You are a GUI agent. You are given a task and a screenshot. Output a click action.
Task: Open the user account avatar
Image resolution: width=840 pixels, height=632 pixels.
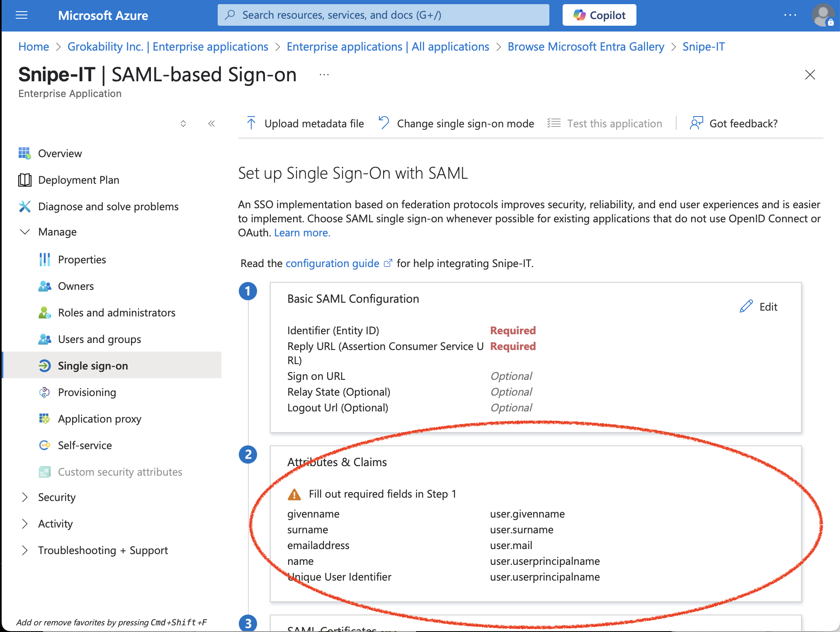point(823,15)
